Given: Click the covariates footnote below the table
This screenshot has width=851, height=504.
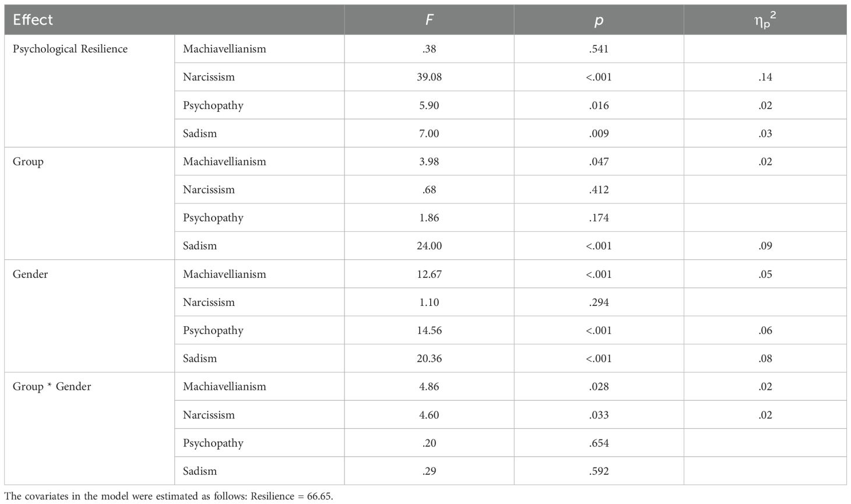Looking at the screenshot, I should [168, 496].
